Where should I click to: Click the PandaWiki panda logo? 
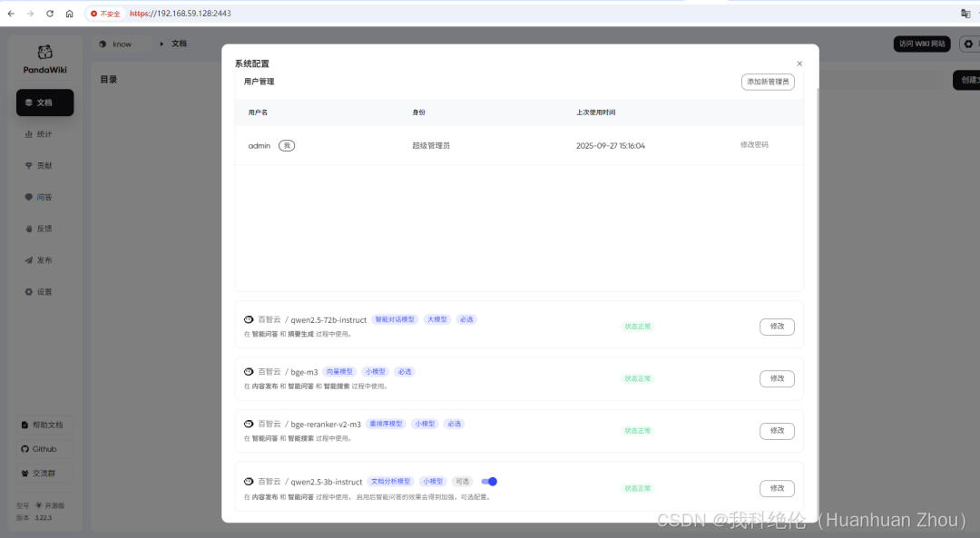[45, 53]
